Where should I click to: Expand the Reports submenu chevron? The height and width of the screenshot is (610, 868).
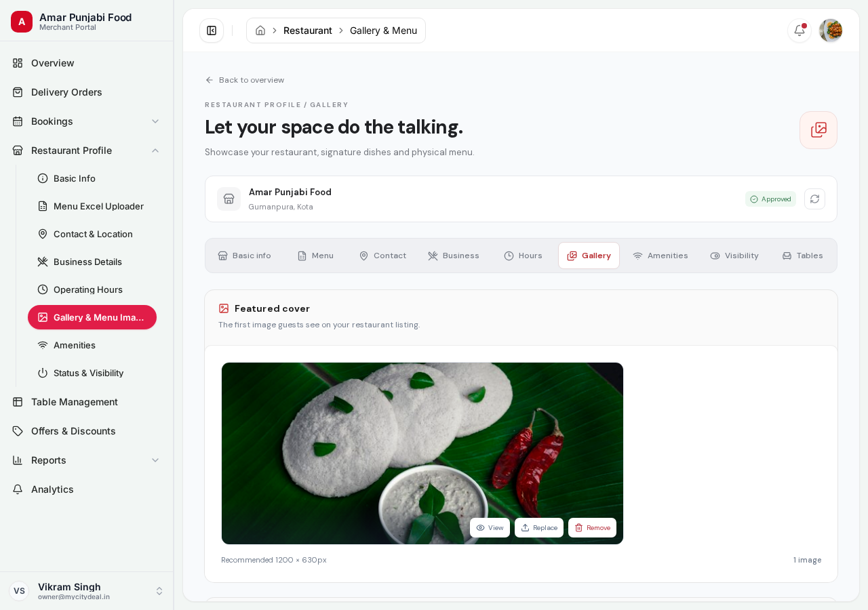155,460
